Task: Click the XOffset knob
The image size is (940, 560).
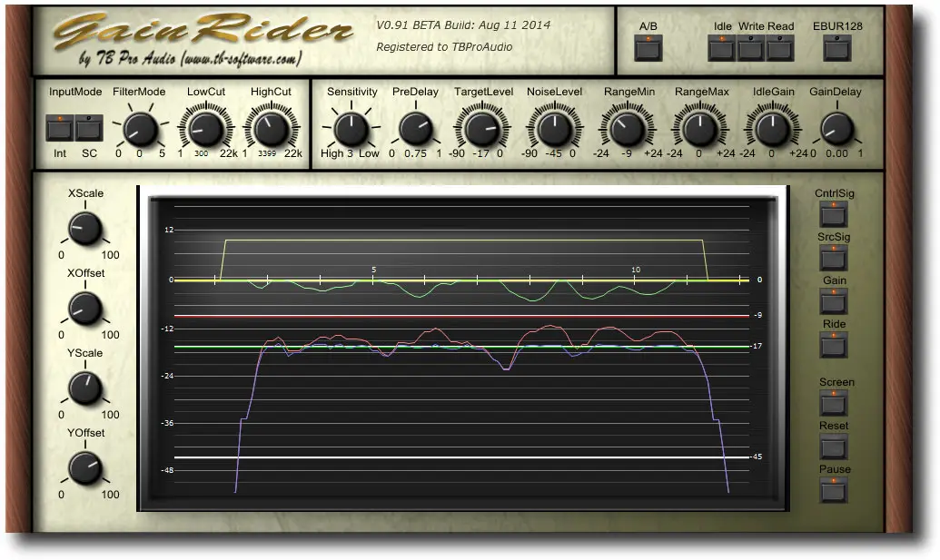Action: click(x=85, y=309)
